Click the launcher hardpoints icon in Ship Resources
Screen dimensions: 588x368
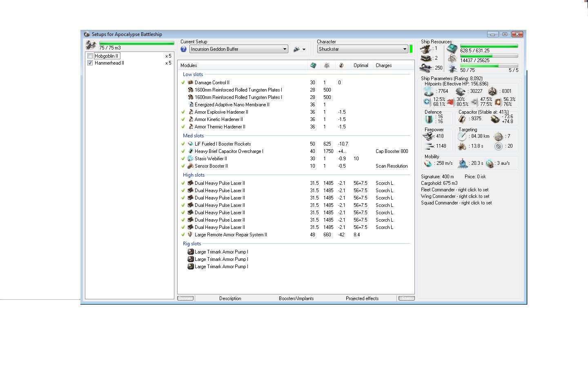[x=426, y=58]
